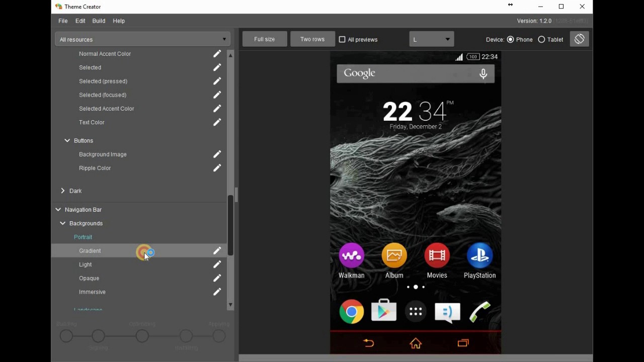644x362 pixels.
Task: Expand the Dark tree group
Action: pyautogui.click(x=62, y=191)
